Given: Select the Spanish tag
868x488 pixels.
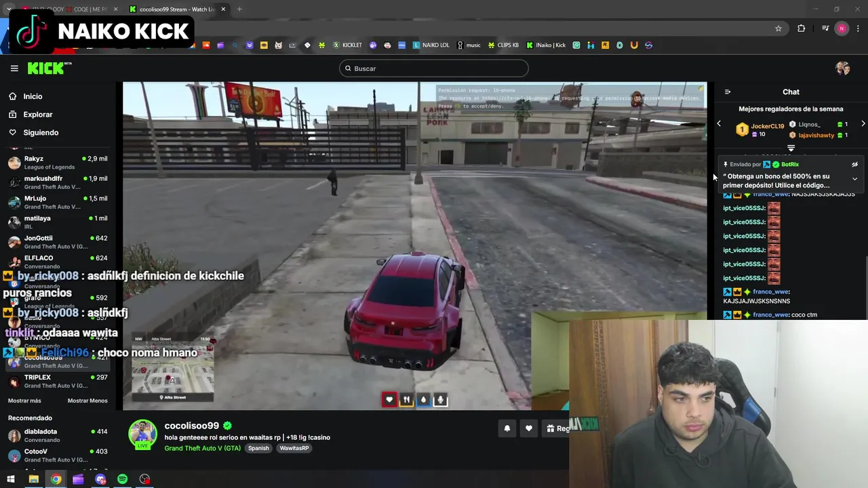Looking at the screenshot, I should click(258, 448).
